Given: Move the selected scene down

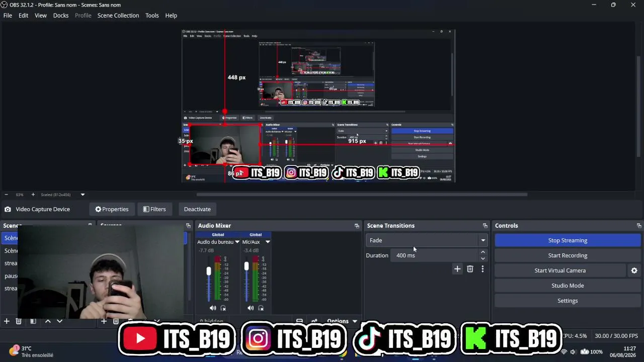Looking at the screenshot, I should pyautogui.click(x=59, y=321).
